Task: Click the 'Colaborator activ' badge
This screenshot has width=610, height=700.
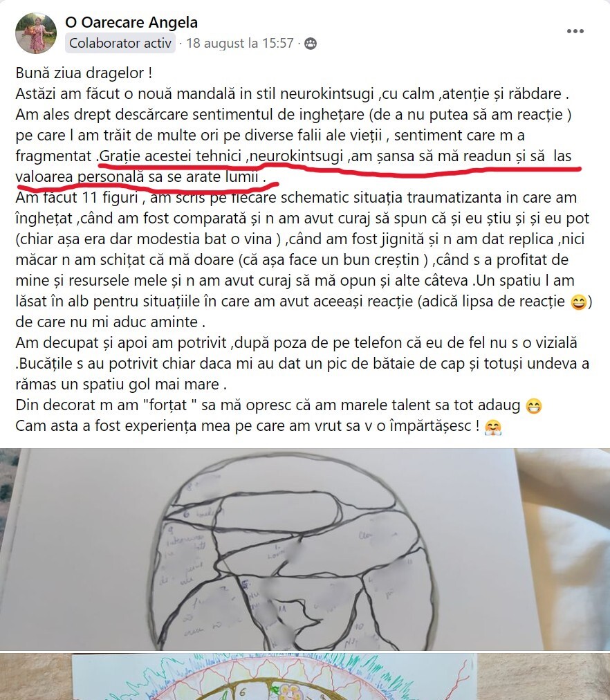Action: (x=120, y=44)
